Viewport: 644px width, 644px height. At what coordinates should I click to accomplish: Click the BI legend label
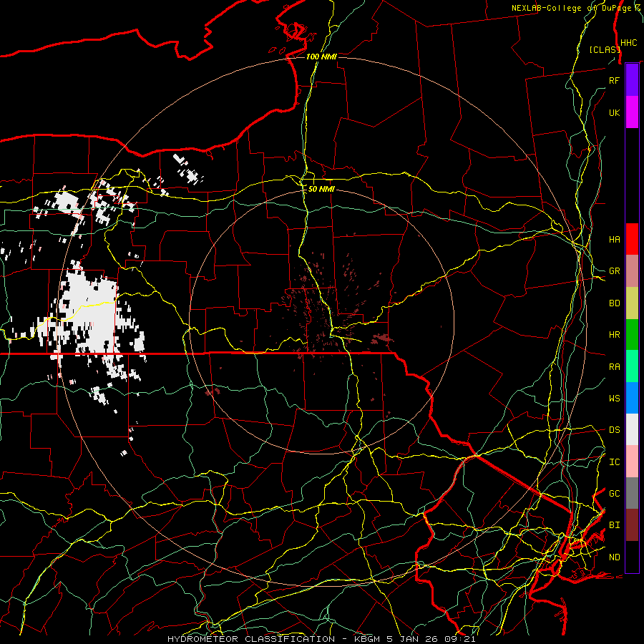click(614, 525)
